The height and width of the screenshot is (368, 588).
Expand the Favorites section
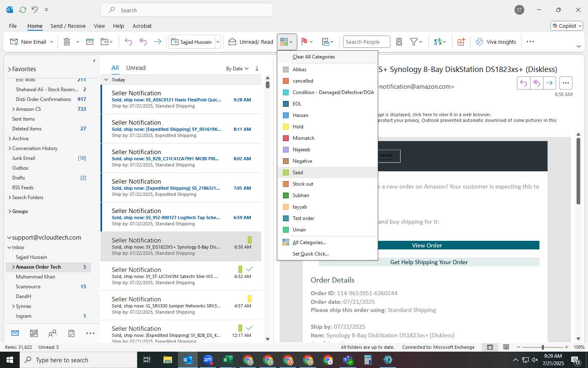pyautogui.click(x=9, y=69)
